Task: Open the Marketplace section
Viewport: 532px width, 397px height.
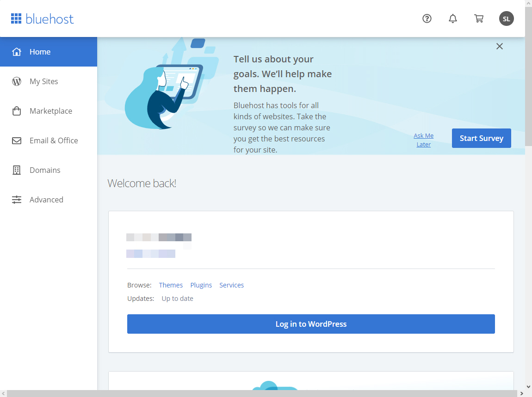Action: coord(49,111)
